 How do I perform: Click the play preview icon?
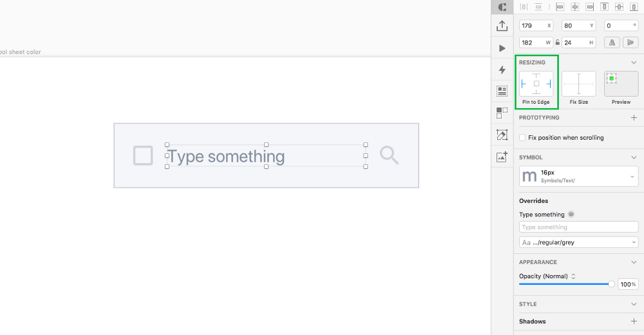click(x=502, y=48)
